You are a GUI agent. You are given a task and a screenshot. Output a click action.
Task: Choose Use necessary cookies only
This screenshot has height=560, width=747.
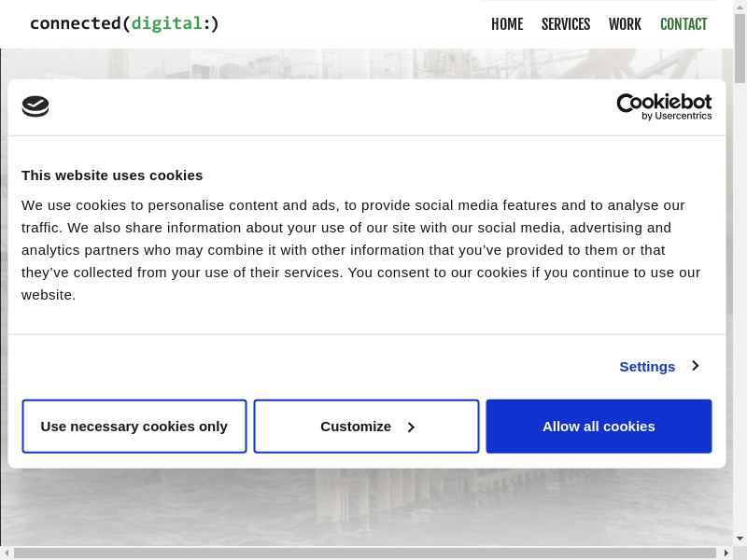click(x=134, y=427)
